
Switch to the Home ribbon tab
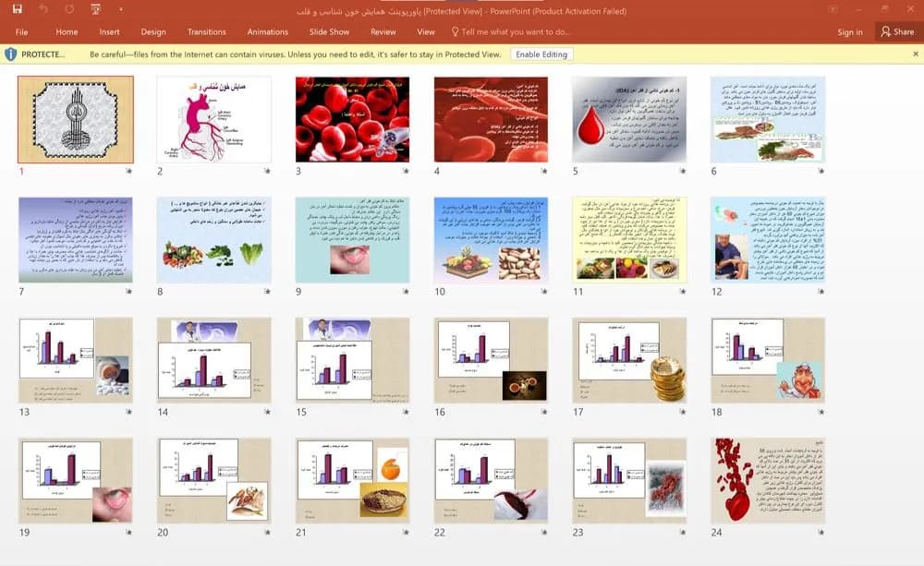coord(67,31)
